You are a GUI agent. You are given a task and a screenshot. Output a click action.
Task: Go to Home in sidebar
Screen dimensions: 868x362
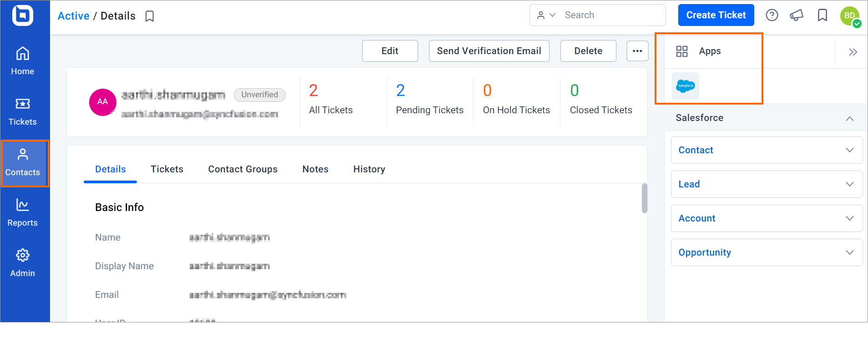22,61
